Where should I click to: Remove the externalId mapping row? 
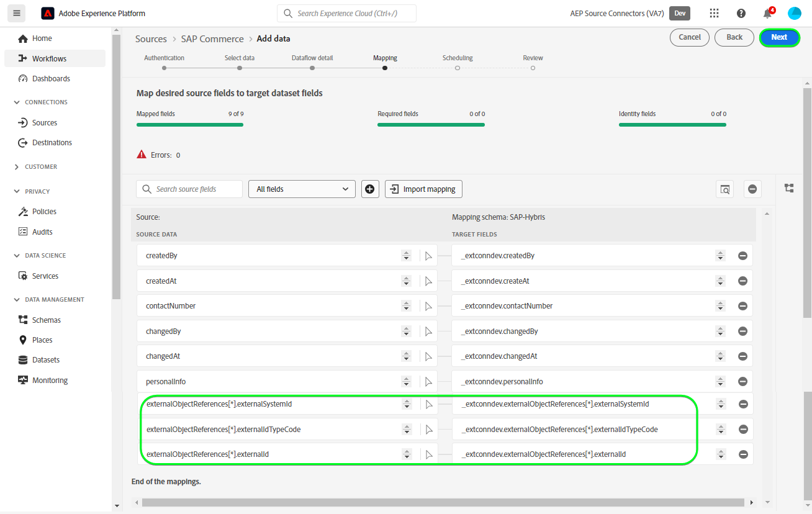[x=742, y=454]
